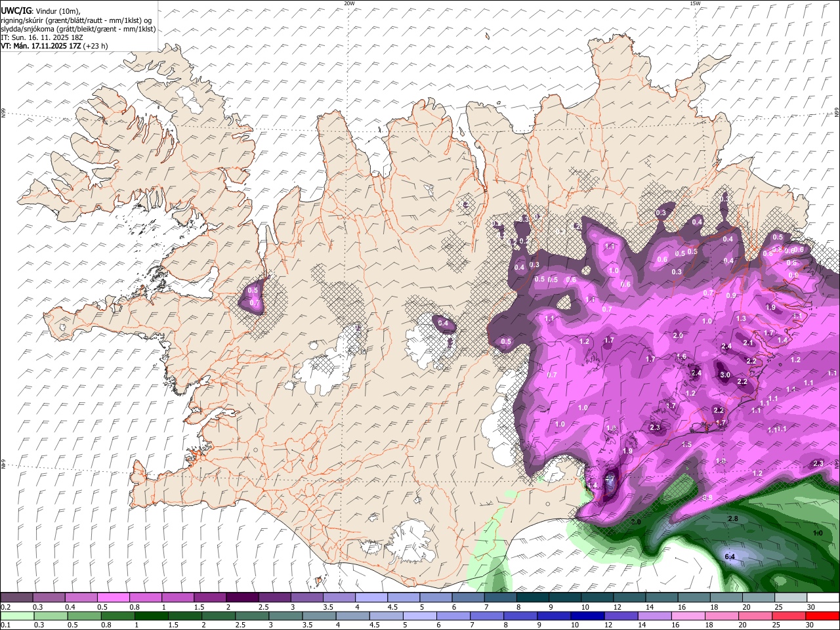Click the 15W longitude label

tap(695, 3)
